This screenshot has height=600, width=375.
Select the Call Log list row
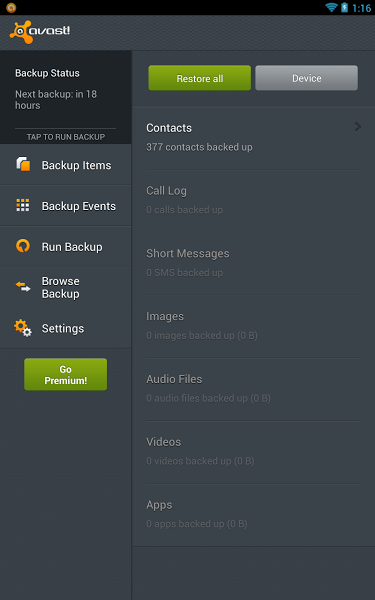pyautogui.click(x=253, y=201)
